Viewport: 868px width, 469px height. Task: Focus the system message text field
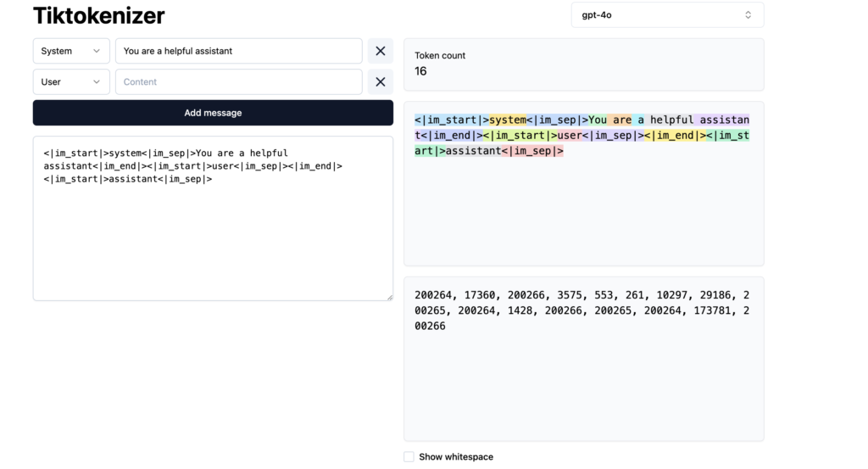(x=238, y=51)
